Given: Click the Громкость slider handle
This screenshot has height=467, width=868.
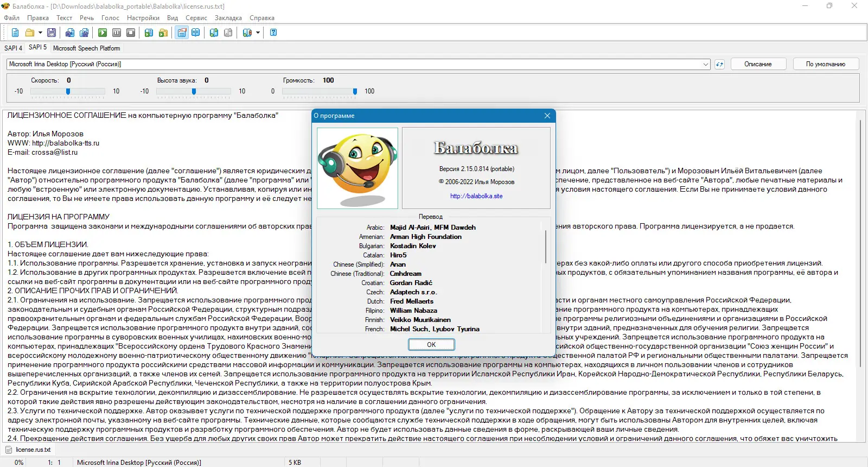Looking at the screenshot, I should (x=355, y=91).
